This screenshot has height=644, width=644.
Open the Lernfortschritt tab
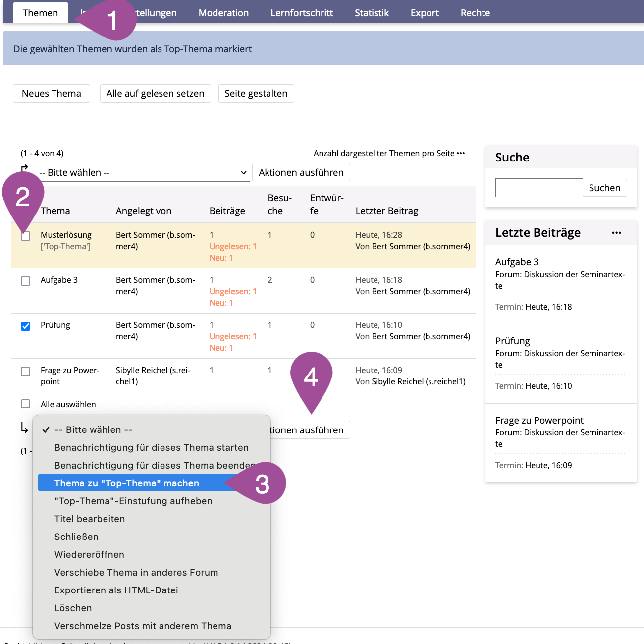(x=302, y=13)
